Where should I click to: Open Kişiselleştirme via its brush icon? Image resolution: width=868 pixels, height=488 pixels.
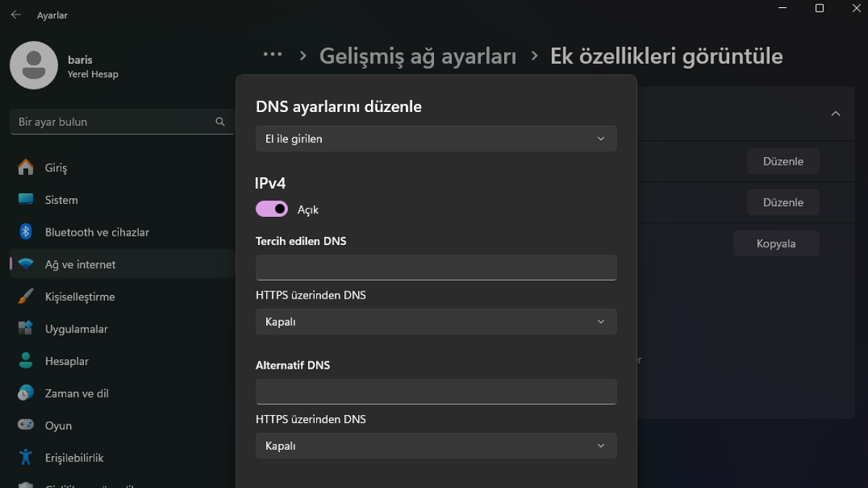pos(24,296)
